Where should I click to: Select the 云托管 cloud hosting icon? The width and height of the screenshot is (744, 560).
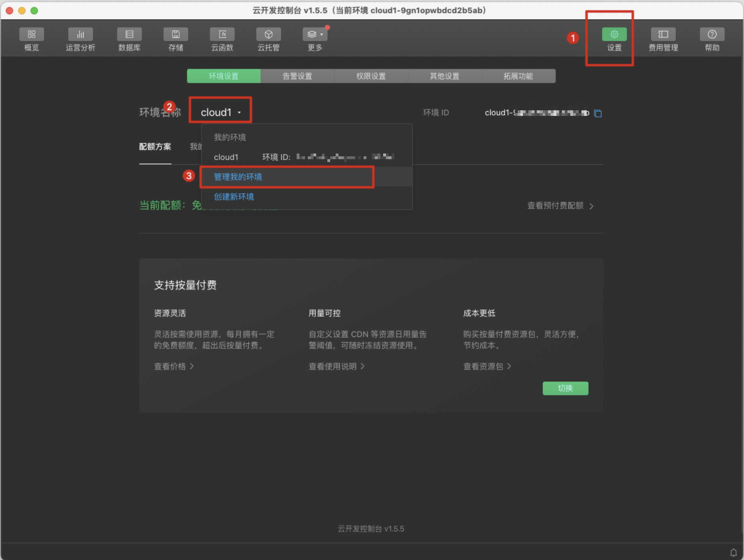tap(268, 39)
